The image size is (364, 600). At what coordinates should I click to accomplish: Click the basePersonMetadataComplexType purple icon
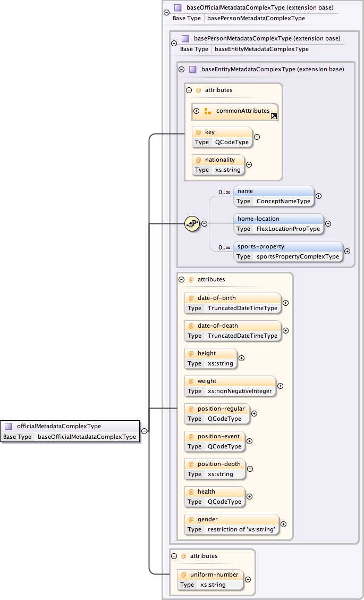click(185, 39)
